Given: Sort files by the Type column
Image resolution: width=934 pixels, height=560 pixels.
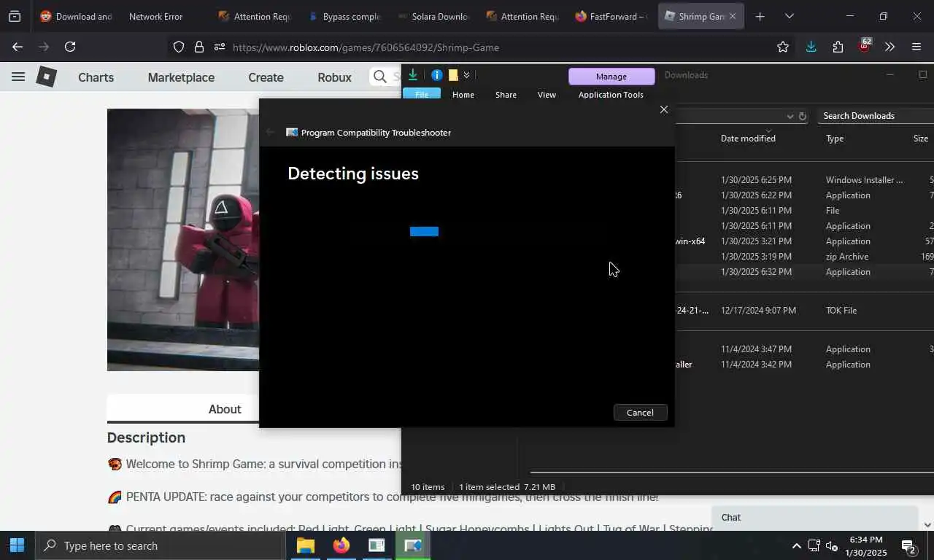Looking at the screenshot, I should [835, 139].
